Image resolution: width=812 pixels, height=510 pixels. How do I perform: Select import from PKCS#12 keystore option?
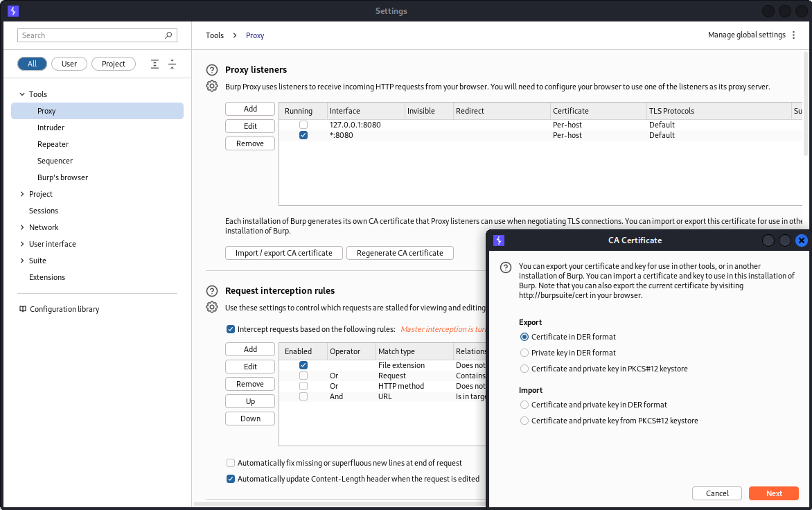tap(524, 421)
